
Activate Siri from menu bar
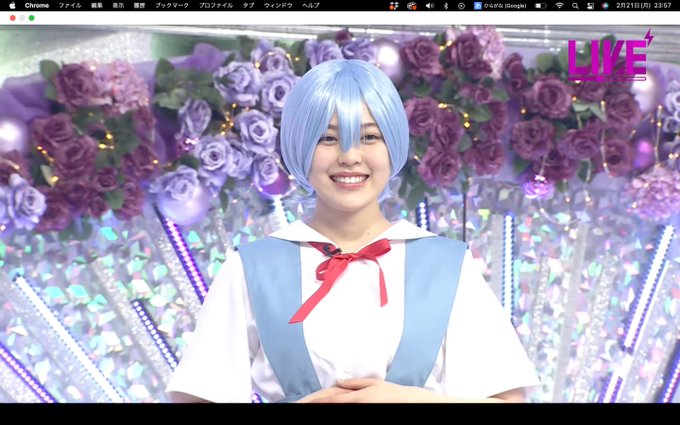(x=605, y=6)
